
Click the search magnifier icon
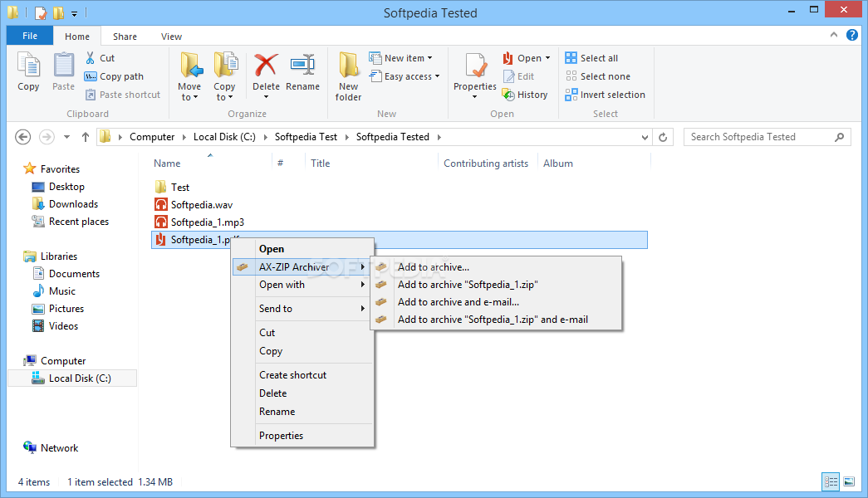pyautogui.click(x=839, y=137)
